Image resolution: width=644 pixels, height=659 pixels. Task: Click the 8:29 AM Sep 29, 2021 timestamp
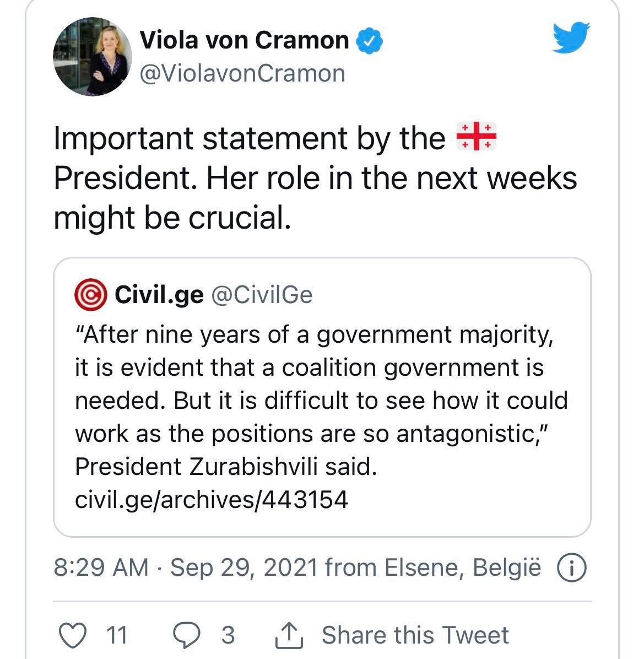pyautogui.click(x=186, y=568)
